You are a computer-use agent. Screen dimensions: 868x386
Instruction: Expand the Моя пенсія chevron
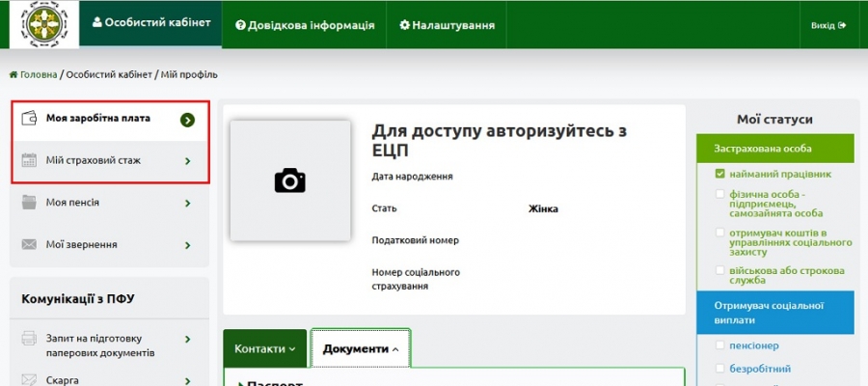pyautogui.click(x=188, y=204)
